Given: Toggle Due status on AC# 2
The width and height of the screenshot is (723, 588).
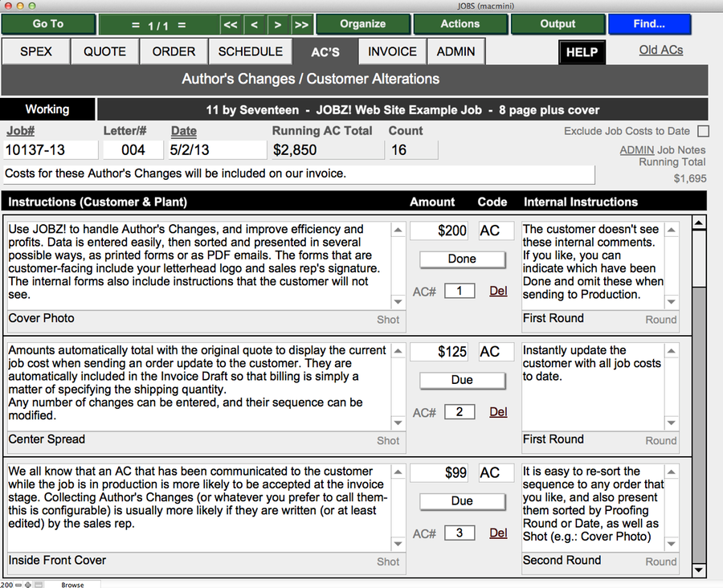Looking at the screenshot, I should pyautogui.click(x=462, y=380).
